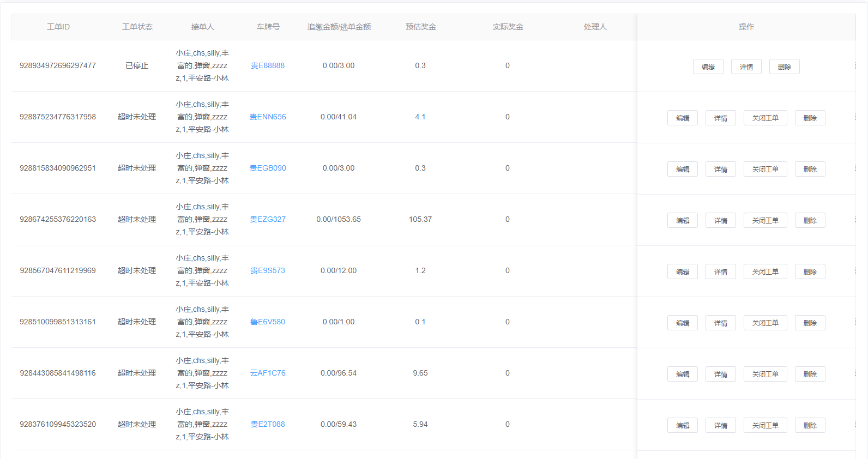The image size is (868, 459).
Task: View 详情 for the 贵E88888 row
Action: (746, 67)
